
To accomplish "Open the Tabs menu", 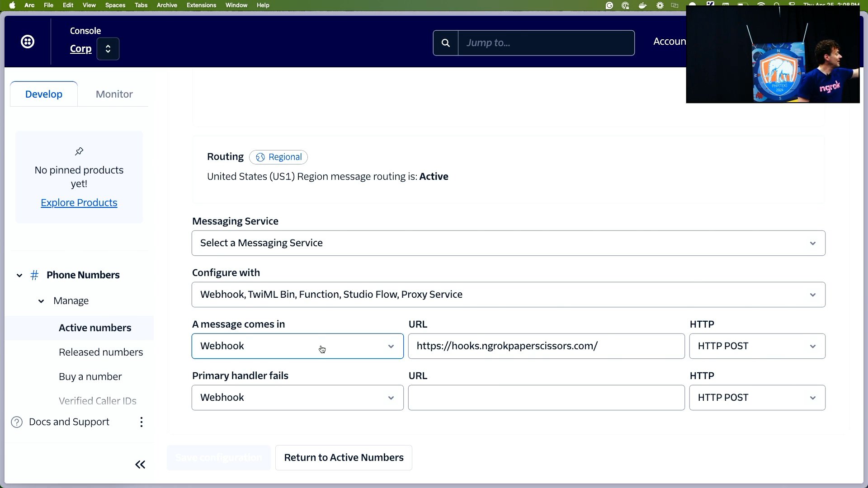I will coord(141,5).
